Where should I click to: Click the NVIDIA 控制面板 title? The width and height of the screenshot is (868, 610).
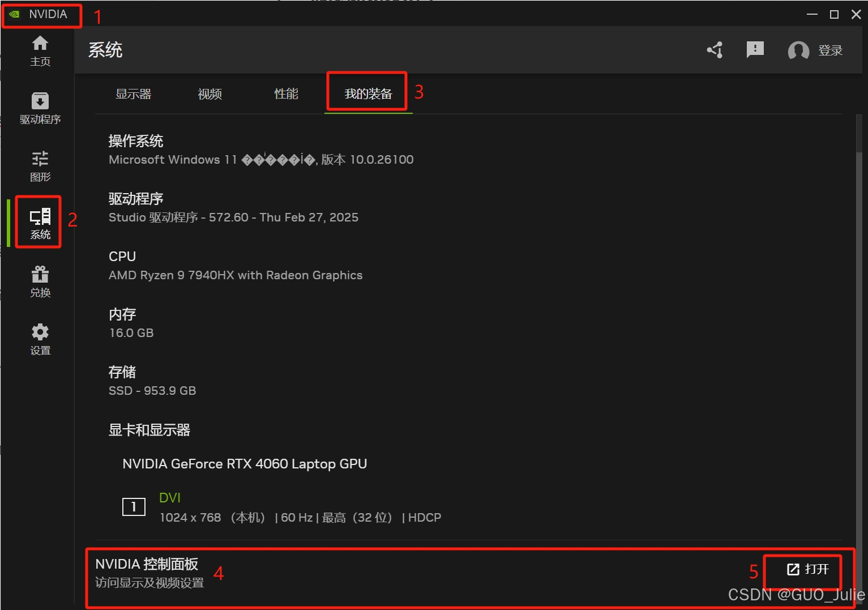(x=147, y=564)
